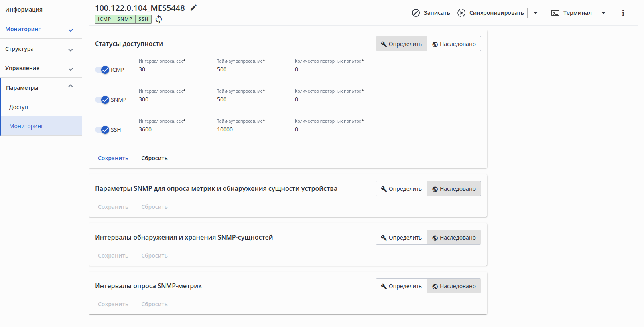Open the three-dot more options menu
Viewport: 644px width, 327px height.
point(623,13)
